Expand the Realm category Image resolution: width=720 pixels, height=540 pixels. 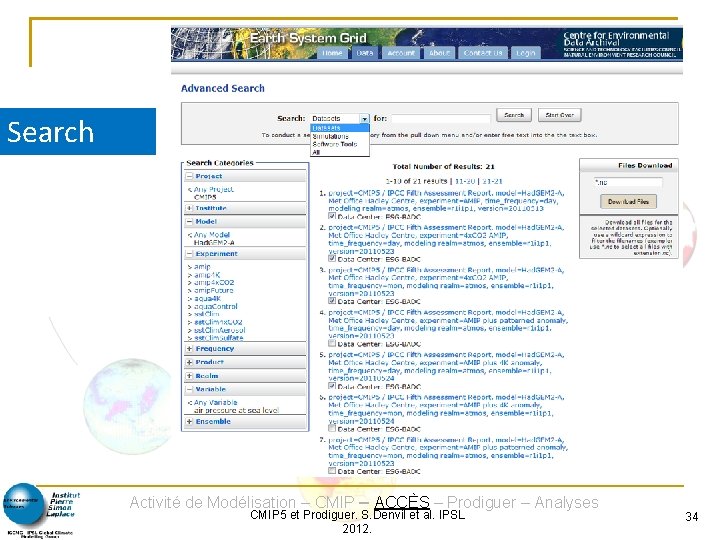189,376
